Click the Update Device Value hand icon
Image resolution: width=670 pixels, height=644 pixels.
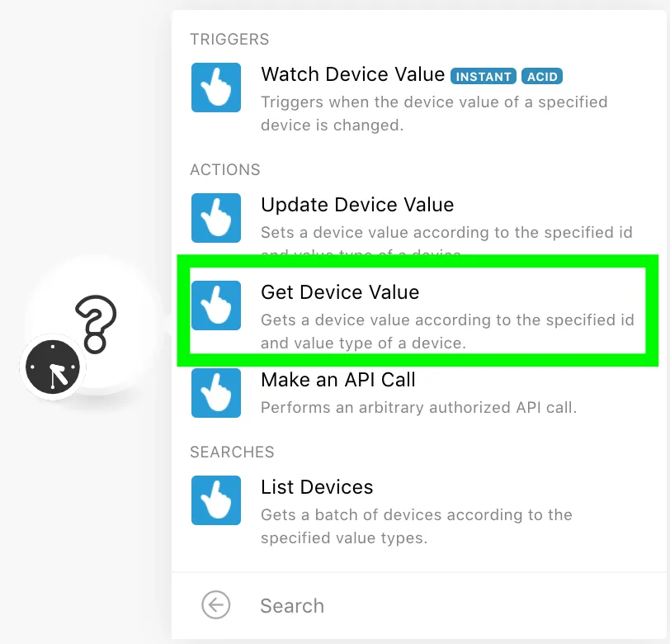pyautogui.click(x=216, y=218)
